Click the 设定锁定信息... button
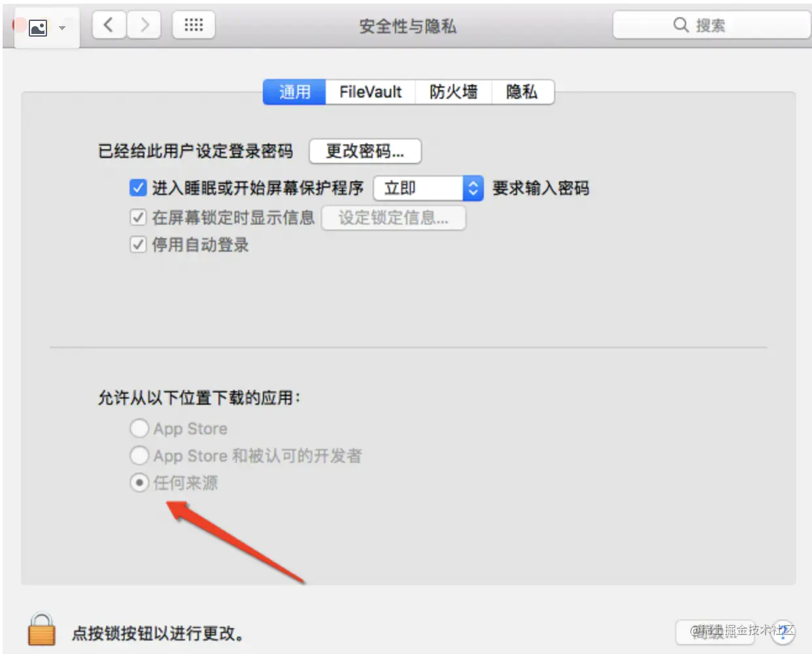This screenshot has width=812, height=654. pyautogui.click(x=394, y=218)
